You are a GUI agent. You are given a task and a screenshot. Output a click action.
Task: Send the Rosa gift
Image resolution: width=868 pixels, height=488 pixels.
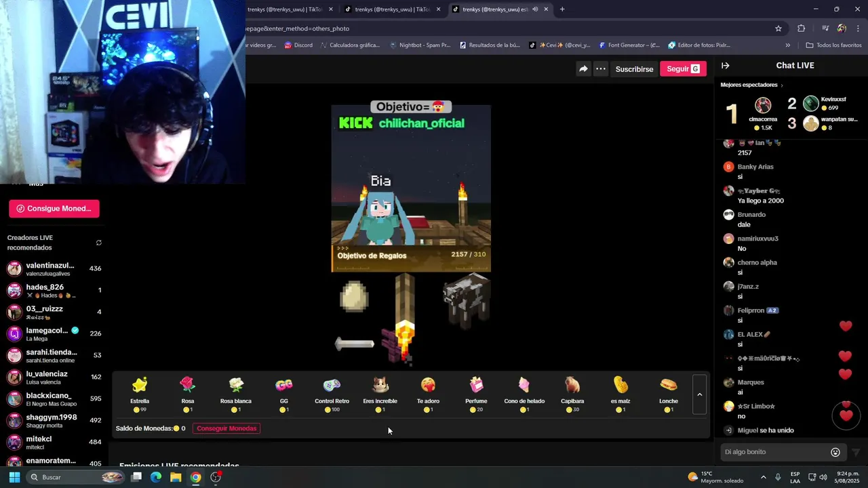[x=188, y=394]
